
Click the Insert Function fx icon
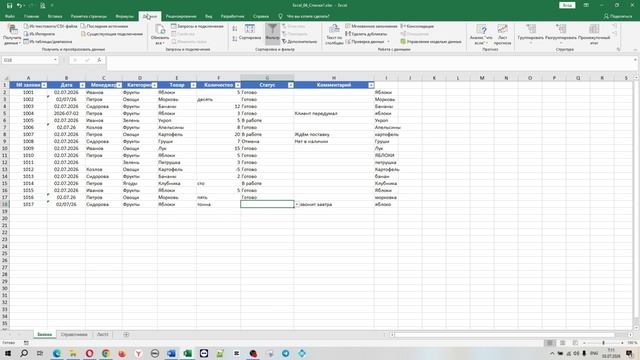tap(99, 60)
